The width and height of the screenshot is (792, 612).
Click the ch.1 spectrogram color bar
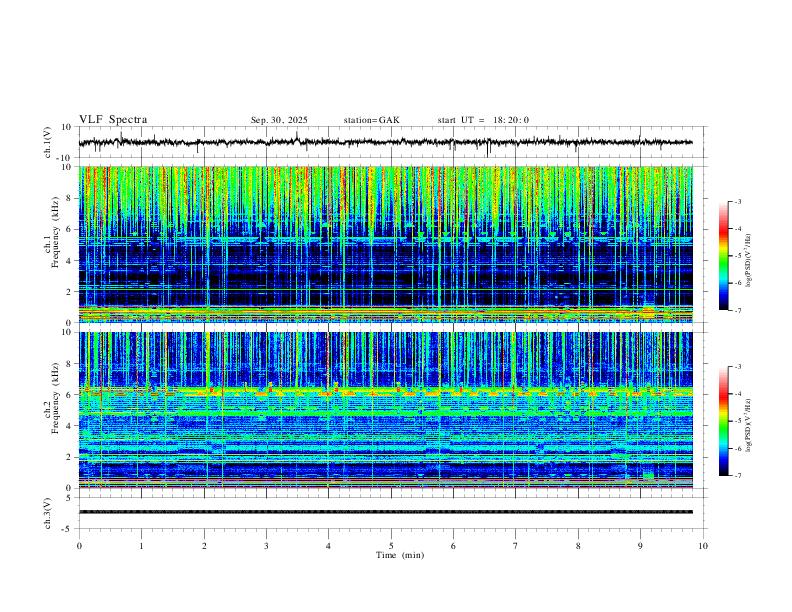(723, 256)
